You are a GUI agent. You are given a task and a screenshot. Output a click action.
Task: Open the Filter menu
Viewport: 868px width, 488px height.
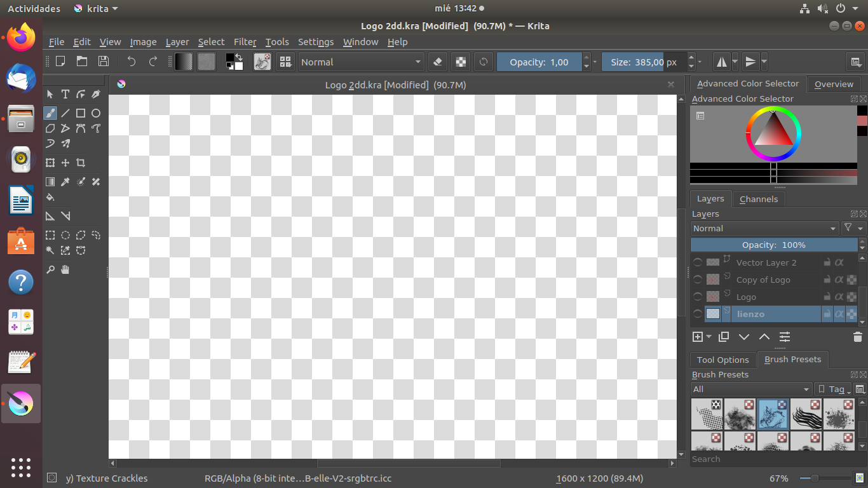pos(245,42)
